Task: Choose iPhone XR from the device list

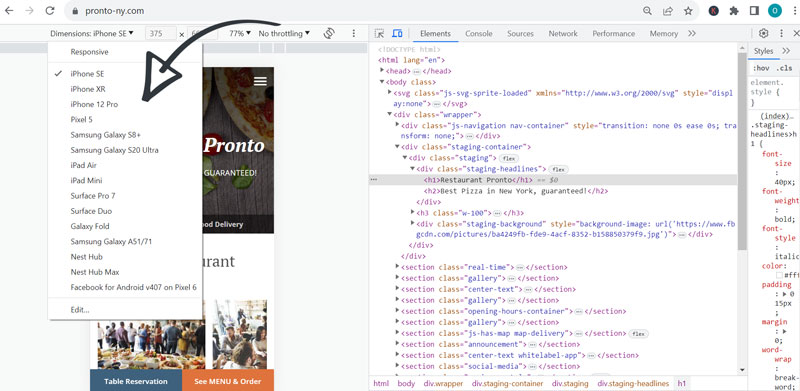Action: 126,89
